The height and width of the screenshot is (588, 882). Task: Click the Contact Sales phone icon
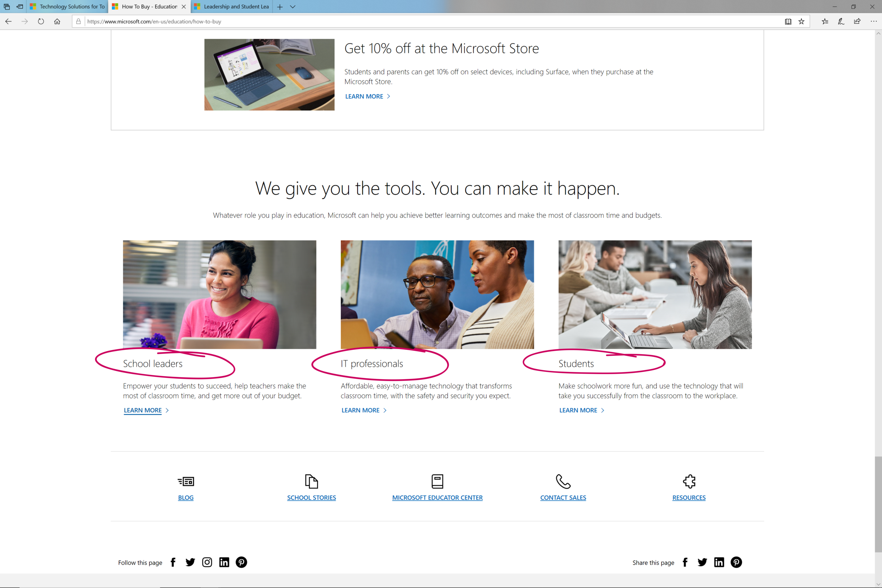[x=563, y=481]
